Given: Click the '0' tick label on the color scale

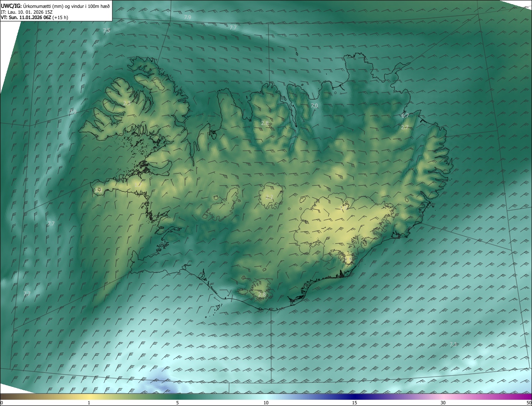Looking at the screenshot, I should tap(1, 403).
